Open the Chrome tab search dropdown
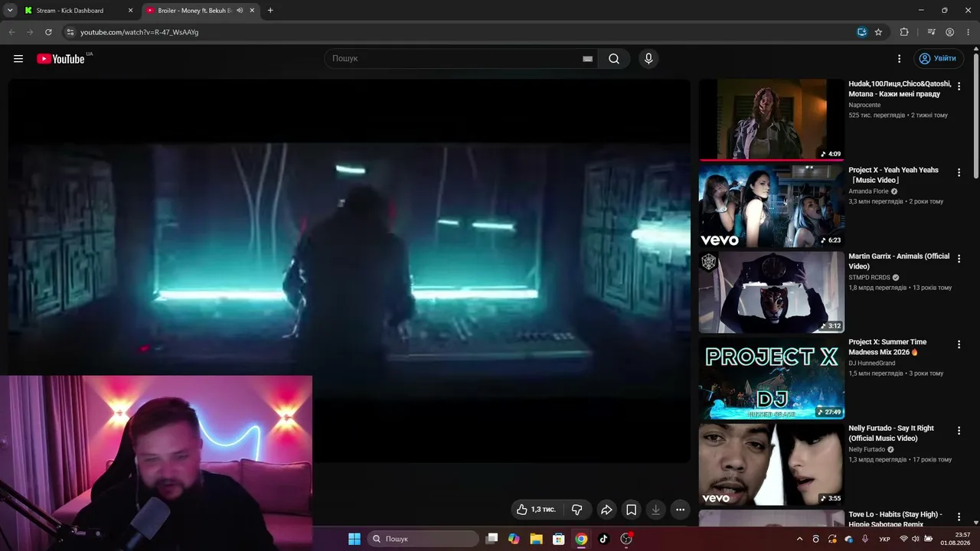980x551 pixels. [10, 11]
